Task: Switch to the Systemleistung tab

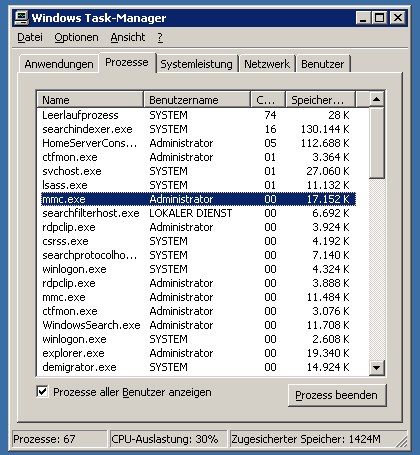Action: [196, 64]
